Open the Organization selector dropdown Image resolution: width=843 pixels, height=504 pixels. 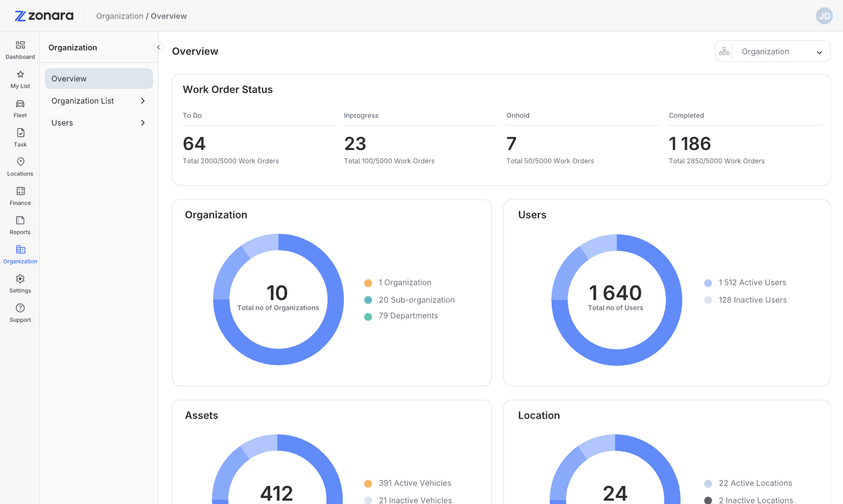pos(773,52)
